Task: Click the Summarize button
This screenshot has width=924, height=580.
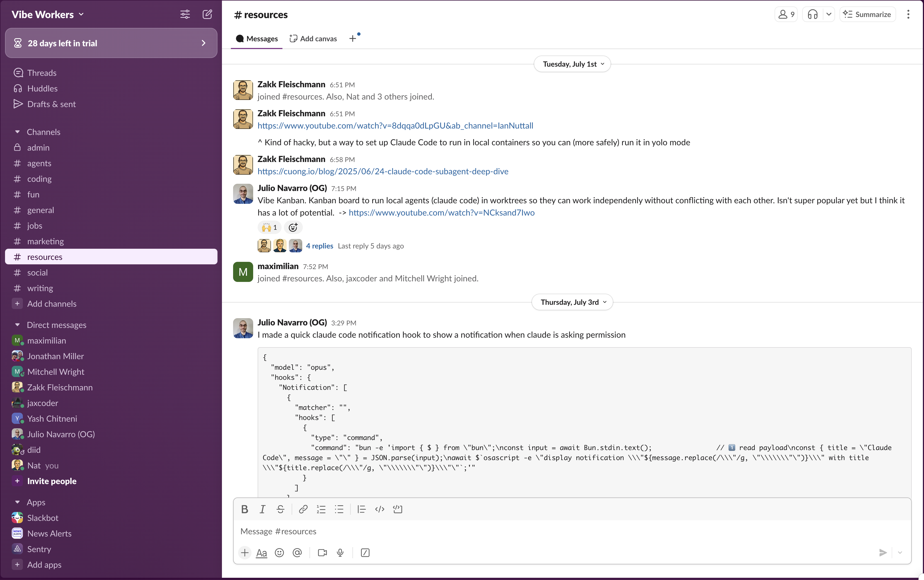Action: pyautogui.click(x=868, y=14)
